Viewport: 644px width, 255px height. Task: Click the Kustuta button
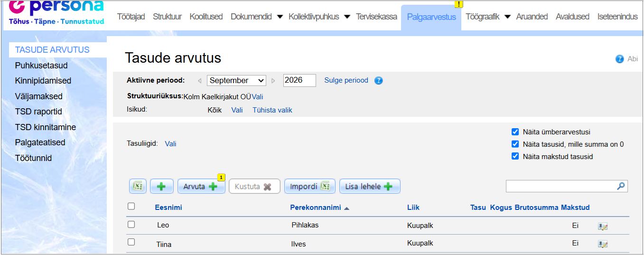254,186
